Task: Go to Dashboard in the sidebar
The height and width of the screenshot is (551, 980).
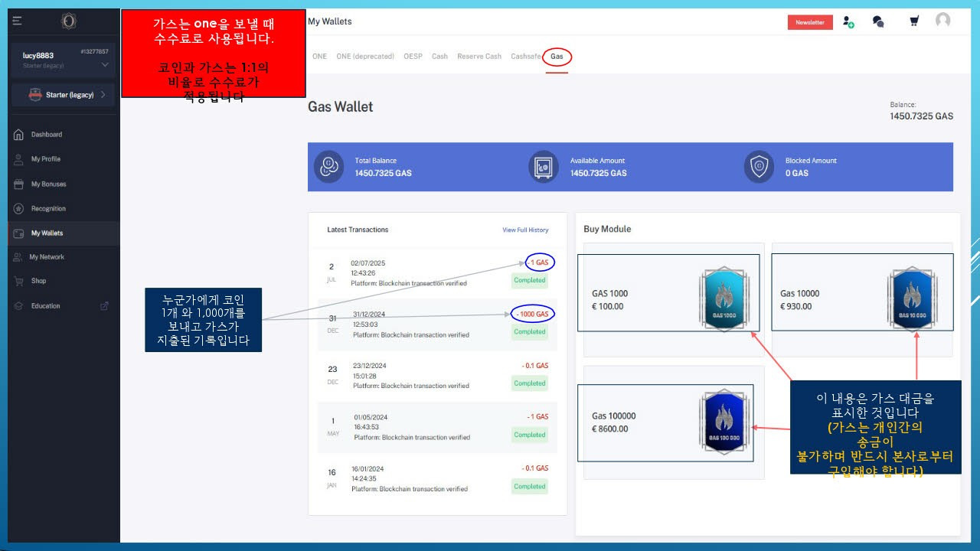Action: point(47,135)
